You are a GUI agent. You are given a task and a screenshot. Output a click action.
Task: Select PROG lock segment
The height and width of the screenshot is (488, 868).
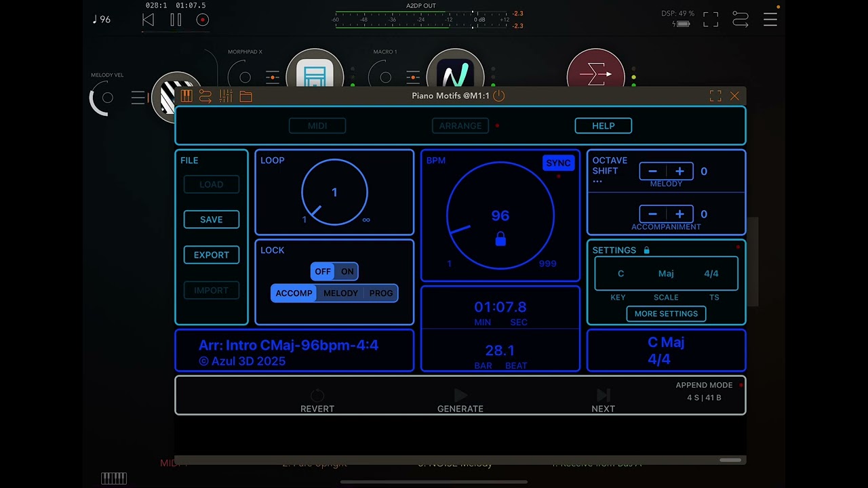[381, 293]
